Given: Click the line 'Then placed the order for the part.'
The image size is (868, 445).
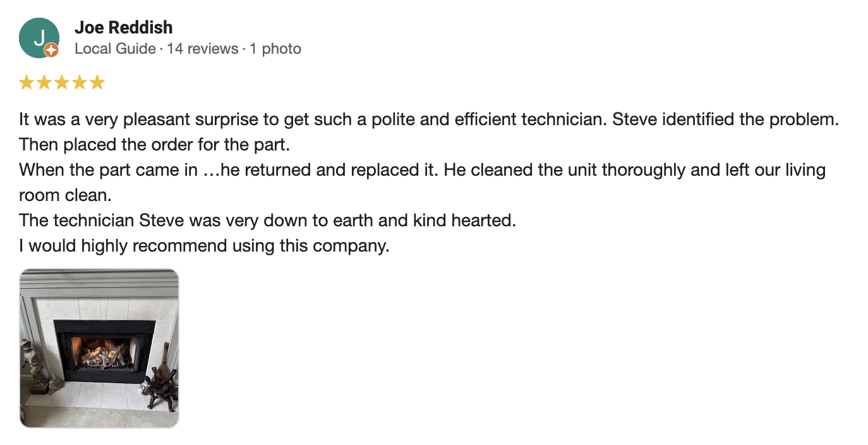Looking at the screenshot, I should tap(154, 145).
